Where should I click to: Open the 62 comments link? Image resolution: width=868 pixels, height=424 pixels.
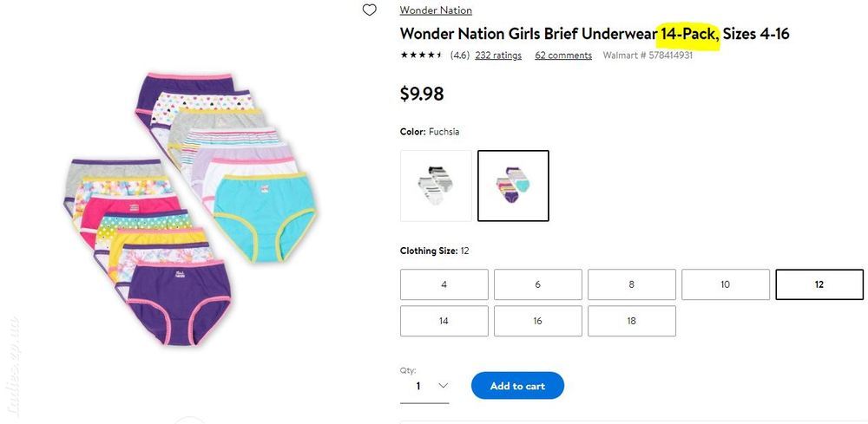pyautogui.click(x=563, y=55)
